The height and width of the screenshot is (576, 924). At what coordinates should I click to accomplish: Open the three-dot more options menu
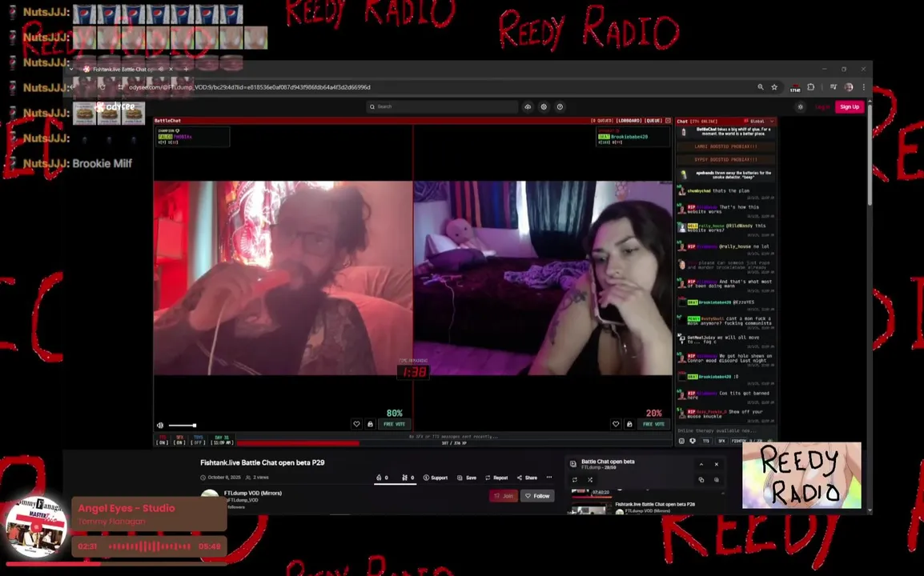[549, 478]
